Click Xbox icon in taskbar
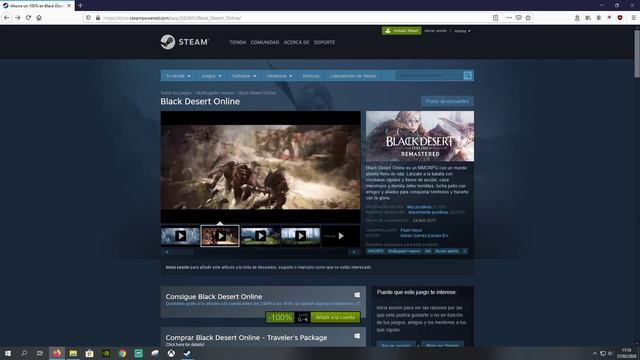Screen dimensions: 640x360 click(171, 353)
